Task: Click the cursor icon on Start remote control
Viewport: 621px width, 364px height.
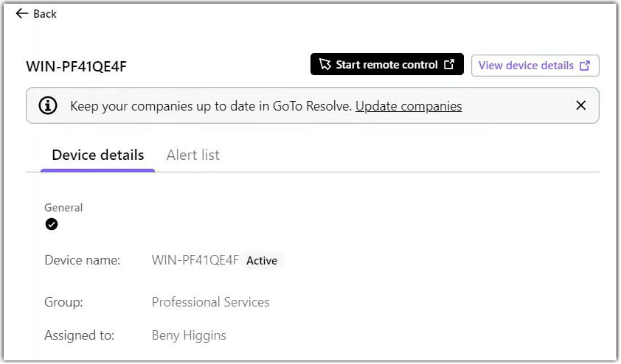Action: point(325,64)
